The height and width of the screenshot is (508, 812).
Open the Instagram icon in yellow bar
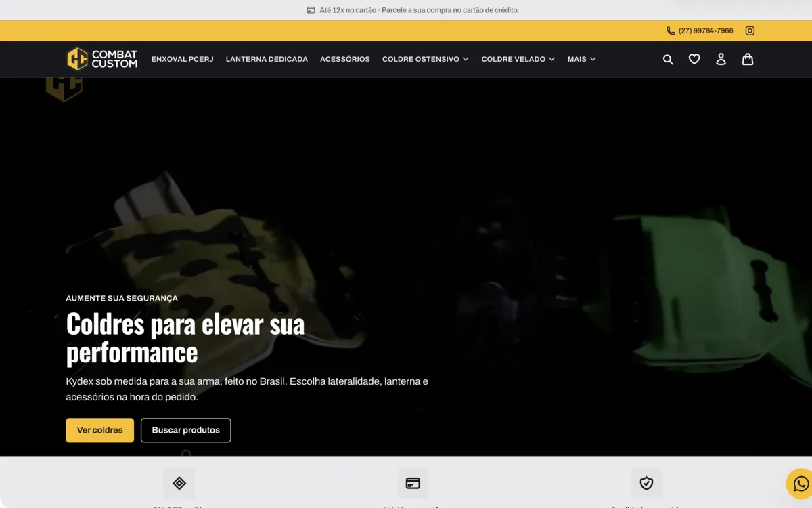750,30
